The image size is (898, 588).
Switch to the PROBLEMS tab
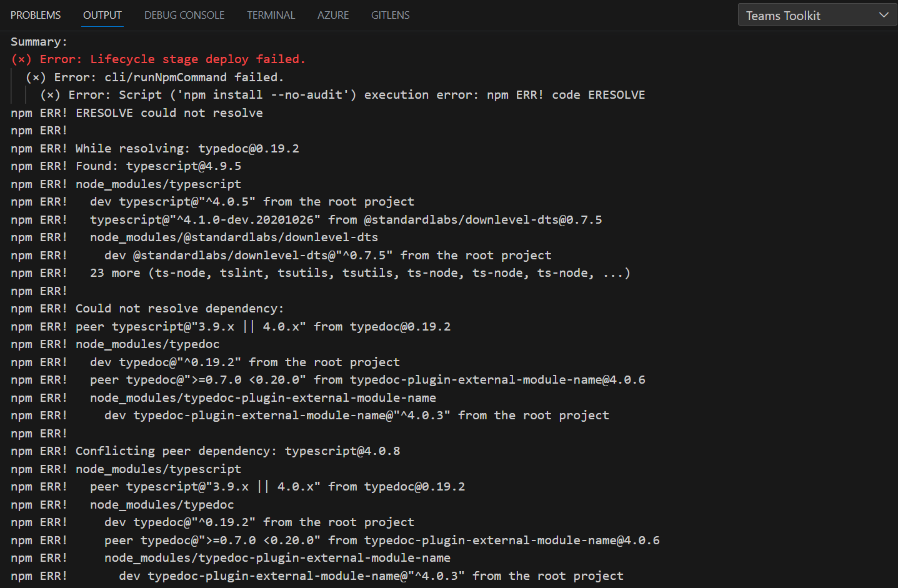[35, 14]
